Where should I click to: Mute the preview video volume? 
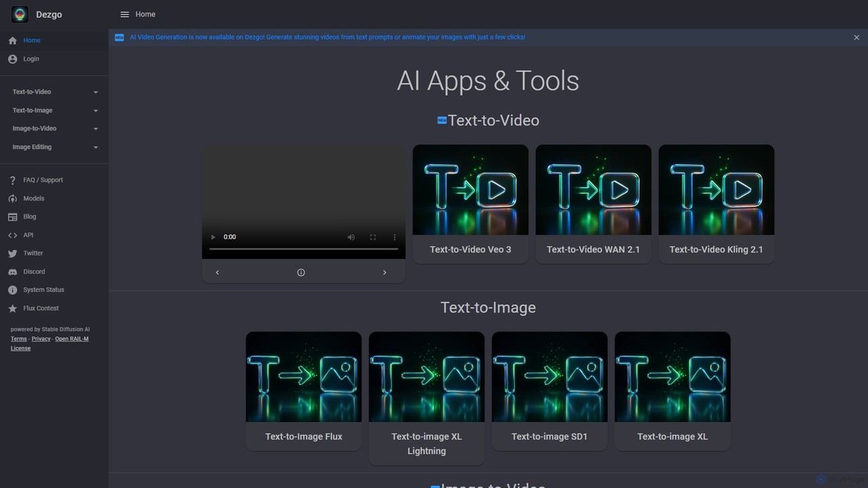(351, 237)
